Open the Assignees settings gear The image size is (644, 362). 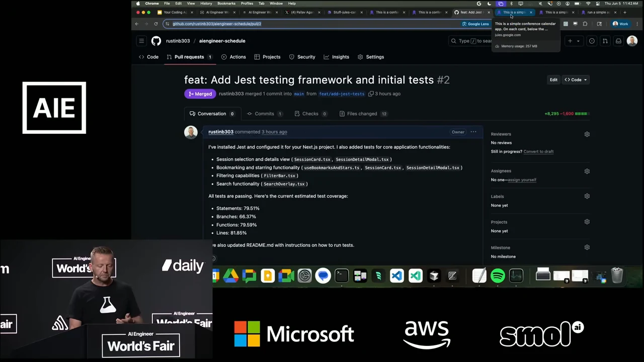pos(587,171)
